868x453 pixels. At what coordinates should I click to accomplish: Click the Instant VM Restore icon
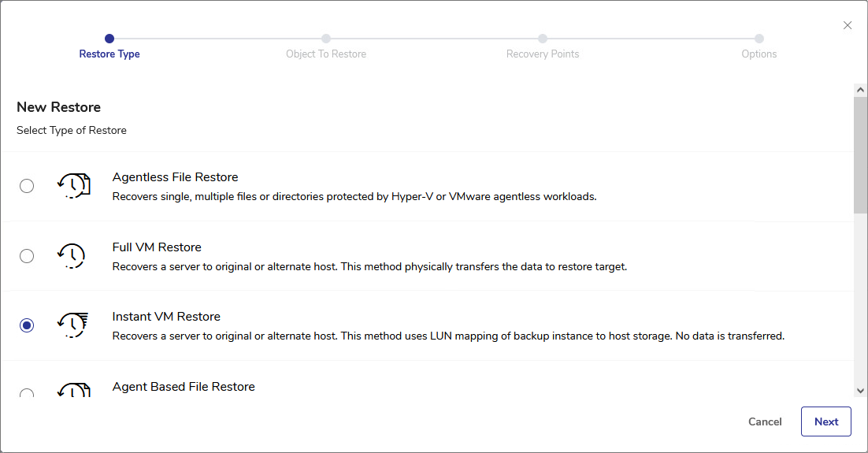pos(72,325)
